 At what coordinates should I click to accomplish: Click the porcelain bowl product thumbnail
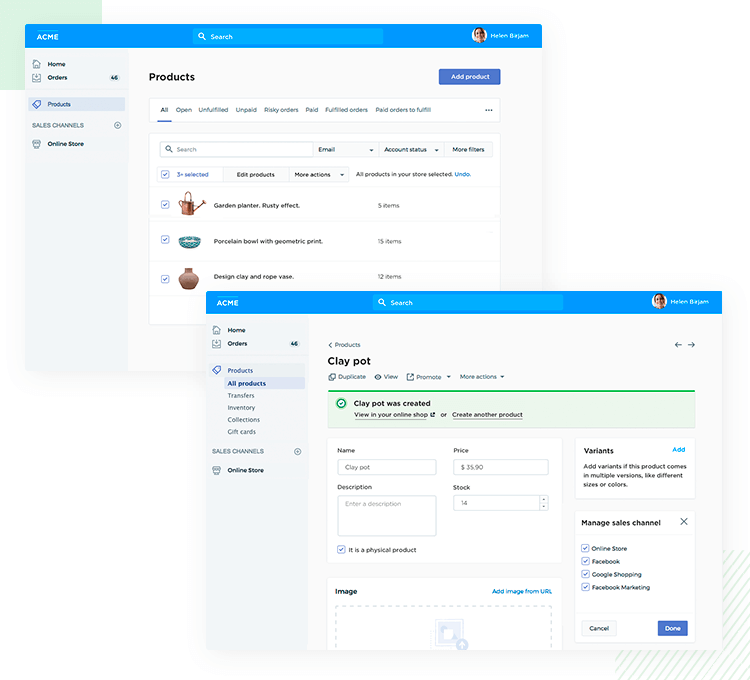tap(190, 241)
